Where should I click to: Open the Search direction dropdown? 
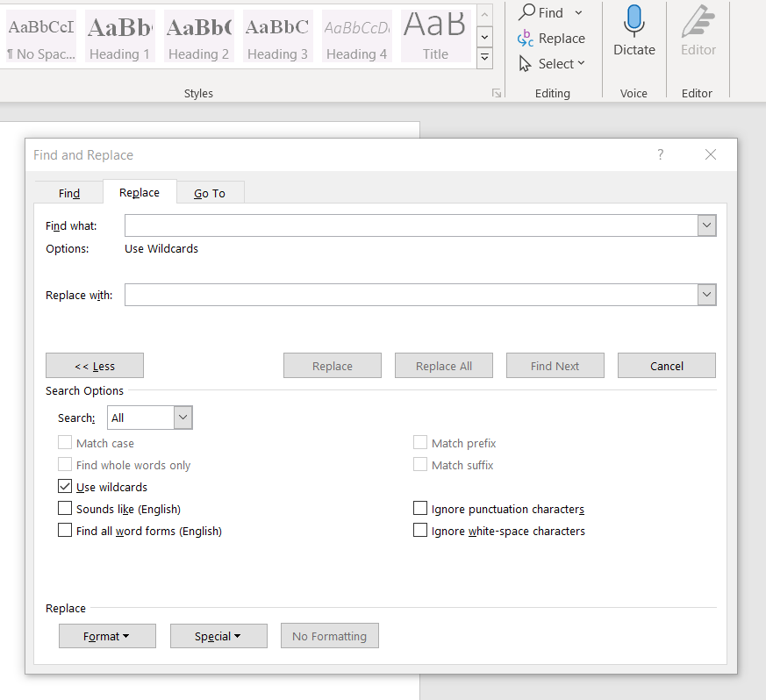[183, 418]
